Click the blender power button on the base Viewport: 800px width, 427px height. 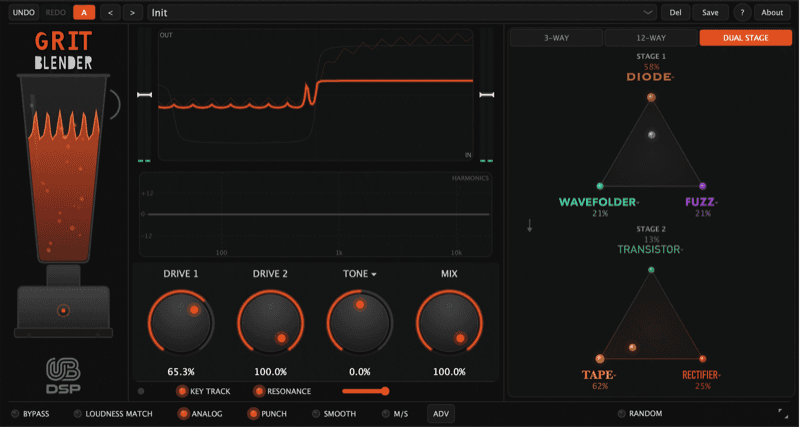pyautogui.click(x=63, y=310)
